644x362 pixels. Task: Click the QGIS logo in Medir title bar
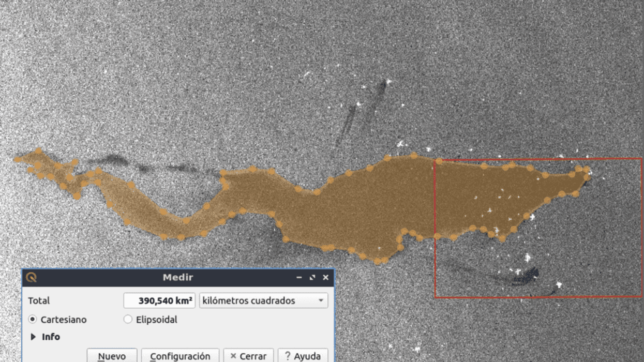pos(32,278)
